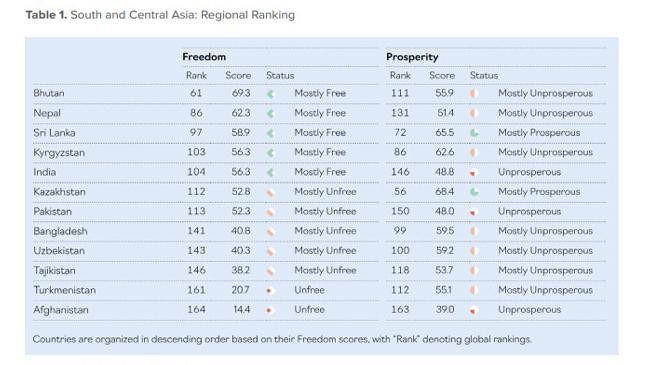Click Bangladesh's Freedom score 40.8
This screenshot has width=650, height=365.
[x=241, y=231]
